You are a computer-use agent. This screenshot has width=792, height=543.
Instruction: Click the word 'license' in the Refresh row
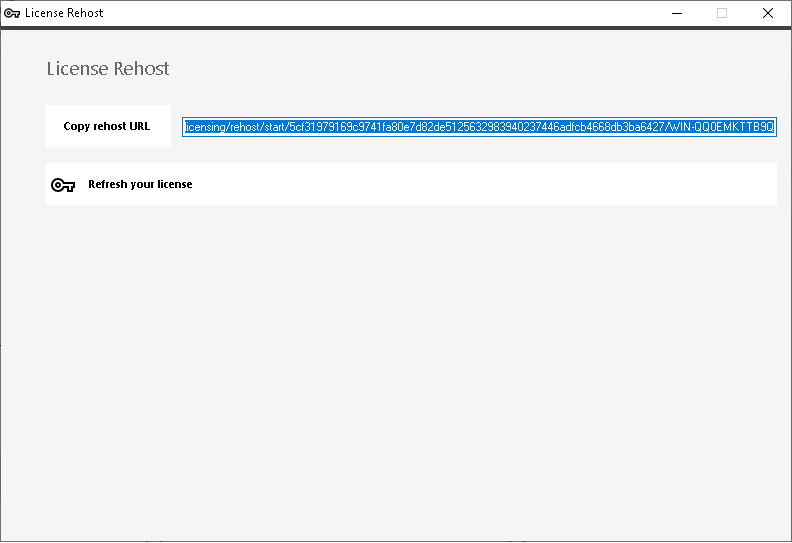click(174, 184)
